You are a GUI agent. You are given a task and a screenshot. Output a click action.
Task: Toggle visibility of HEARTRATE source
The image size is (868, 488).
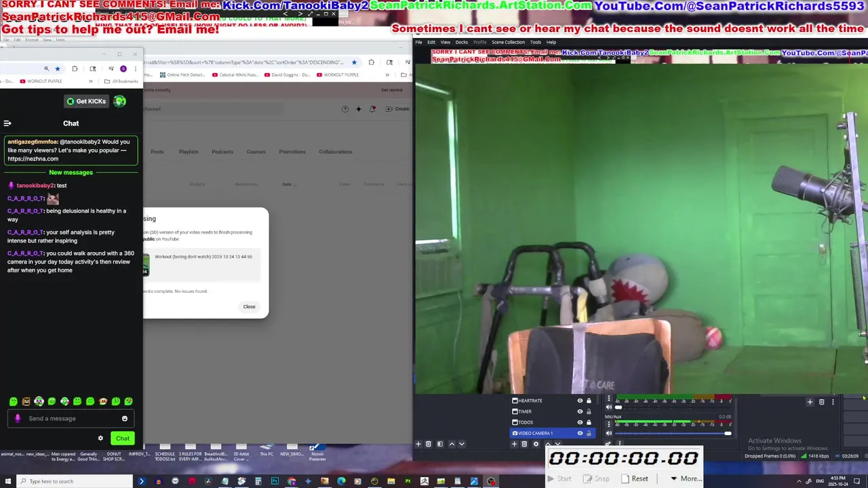(x=580, y=401)
